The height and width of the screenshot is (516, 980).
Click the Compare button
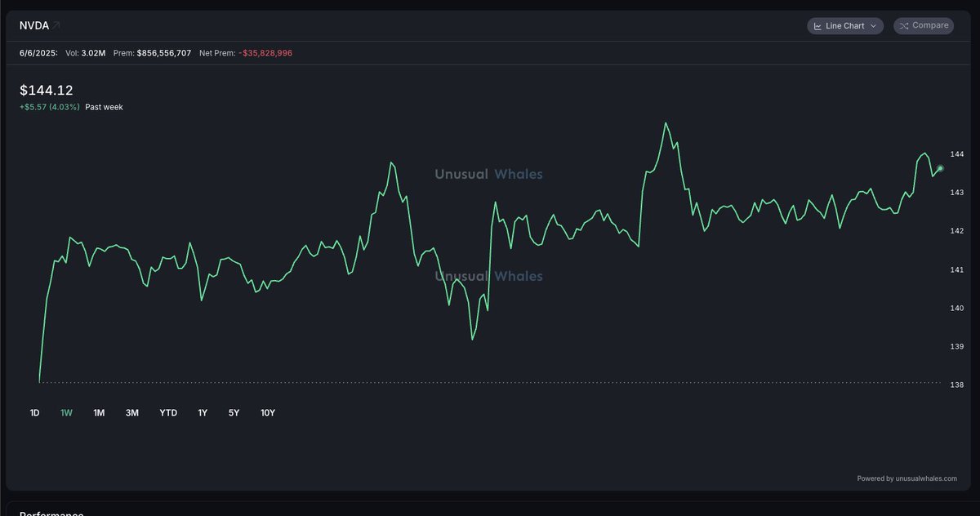(924, 26)
